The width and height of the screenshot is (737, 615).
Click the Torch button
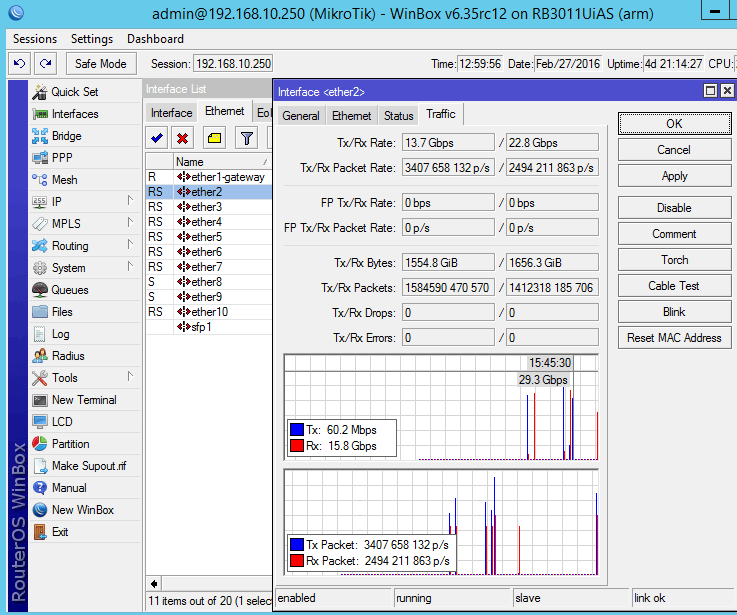click(x=674, y=260)
